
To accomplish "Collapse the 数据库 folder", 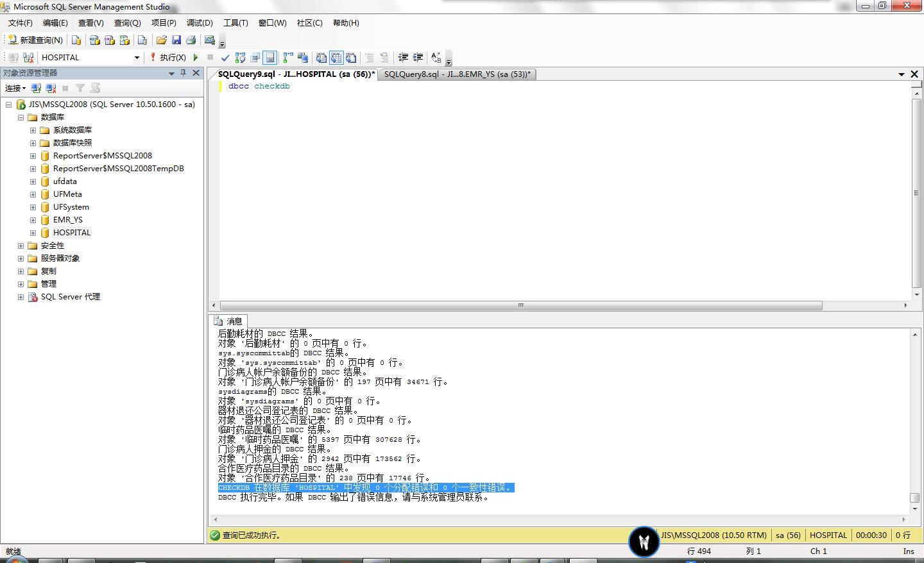I will point(21,117).
